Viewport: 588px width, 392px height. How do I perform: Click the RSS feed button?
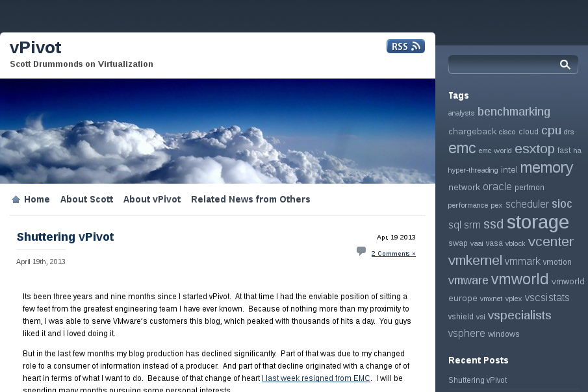pos(405,46)
